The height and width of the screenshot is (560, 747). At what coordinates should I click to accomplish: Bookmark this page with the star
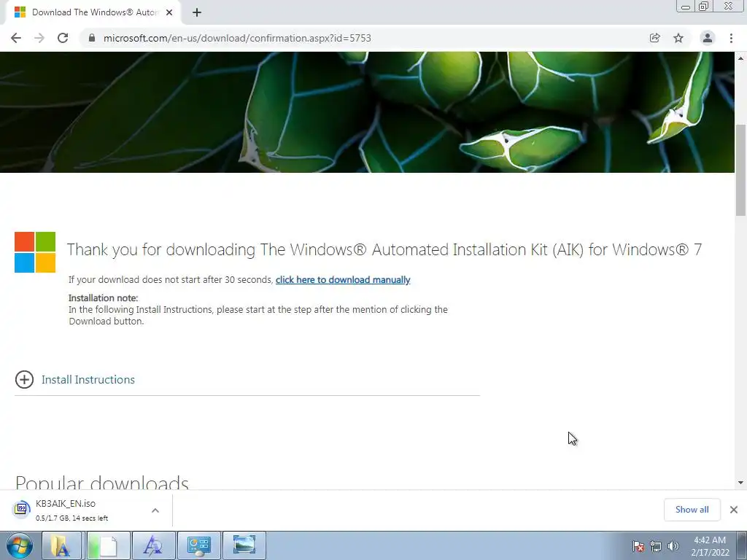point(678,38)
